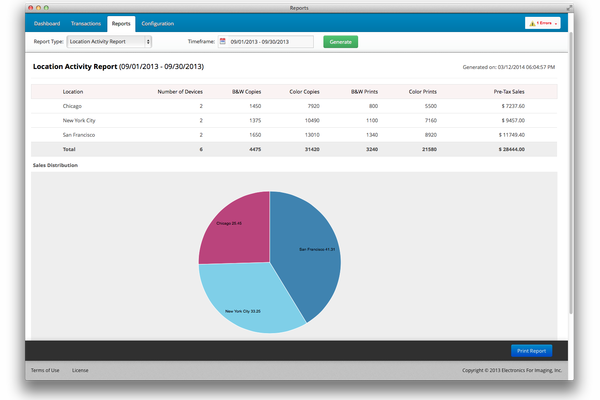Viewport: 600px width, 400px height.
Task: Click the Color Prints column header
Action: pos(422,92)
